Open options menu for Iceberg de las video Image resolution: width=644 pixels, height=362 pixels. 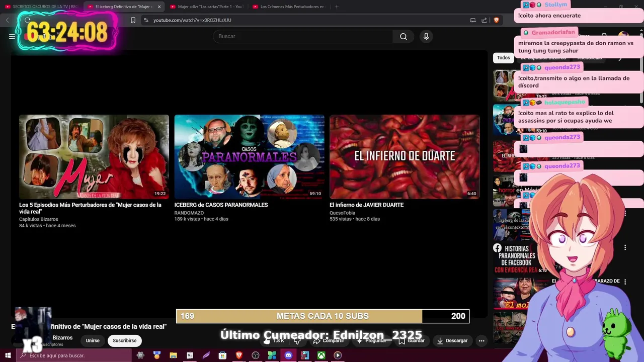click(x=625, y=213)
